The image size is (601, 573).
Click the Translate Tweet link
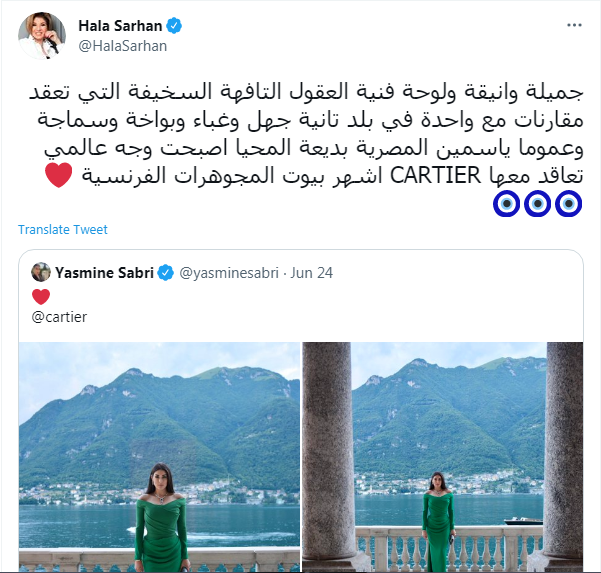tap(63, 230)
